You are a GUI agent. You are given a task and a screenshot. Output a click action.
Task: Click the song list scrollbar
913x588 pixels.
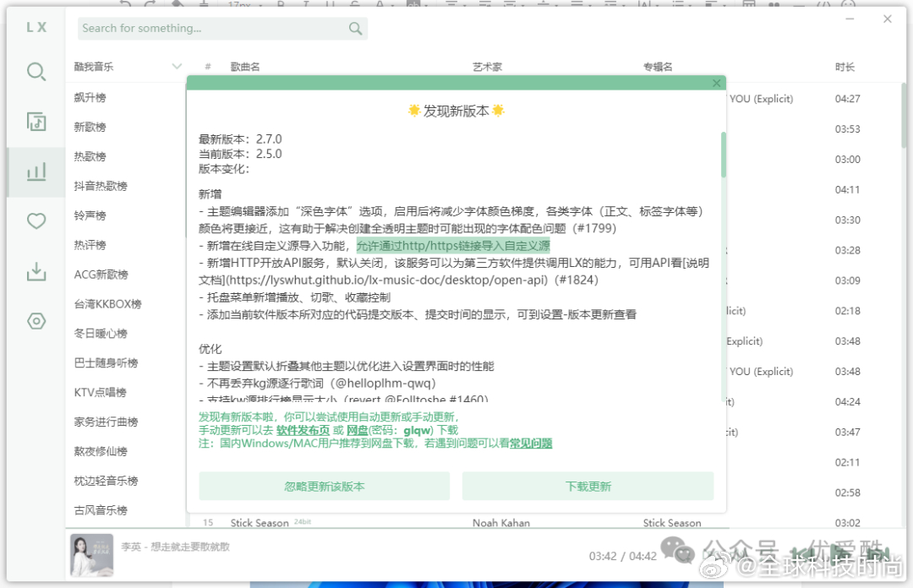tap(904, 115)
